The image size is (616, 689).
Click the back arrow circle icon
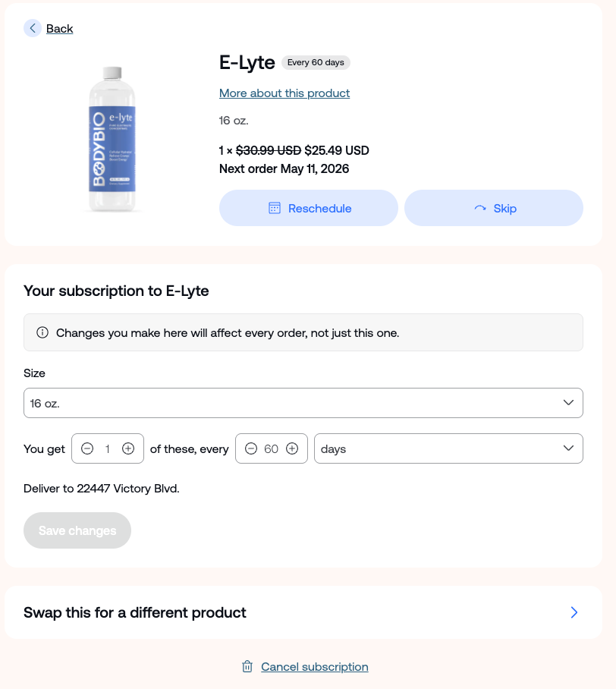[33, 28]
